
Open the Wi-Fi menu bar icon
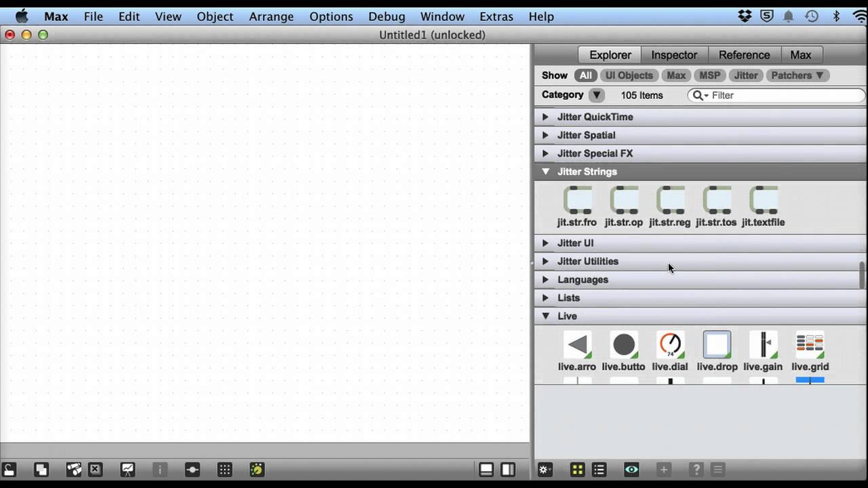(x=861, y=16)
